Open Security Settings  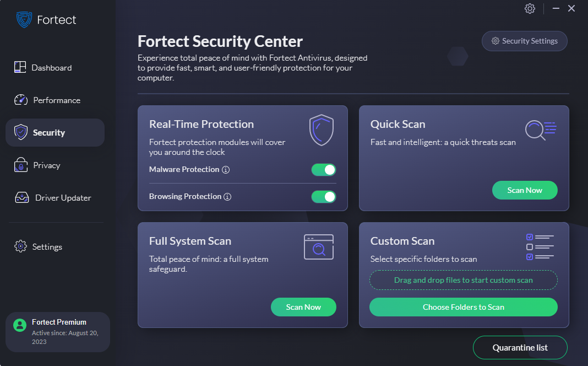(x=524, y=41)
